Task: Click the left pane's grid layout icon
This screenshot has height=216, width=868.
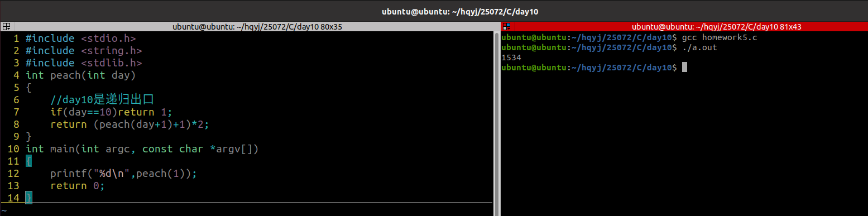Action: [x=6, y=26]
